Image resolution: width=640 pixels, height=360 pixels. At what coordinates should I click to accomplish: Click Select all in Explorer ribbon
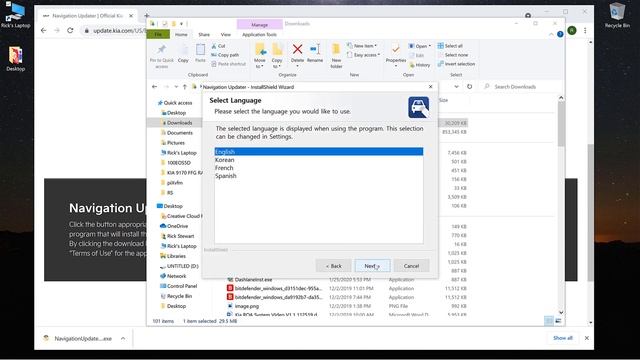coord(450,46)
